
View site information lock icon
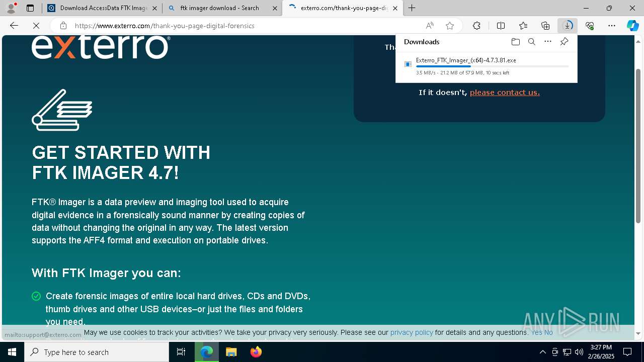[x=63, y=26]
